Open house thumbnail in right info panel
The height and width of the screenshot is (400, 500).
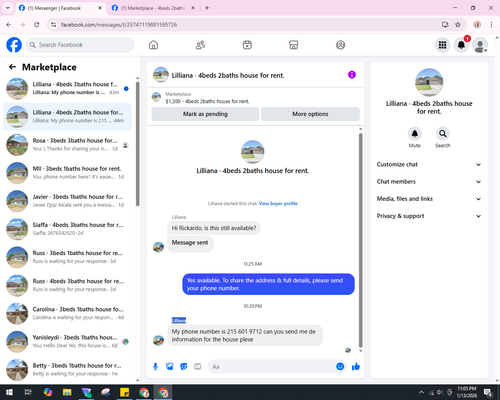click(x=429, y=82)
